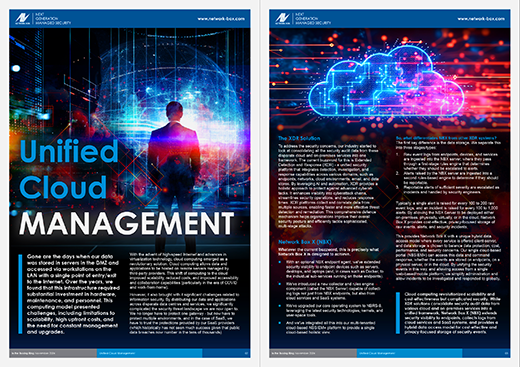The height and width of the screenshot is (367, 520).
Task: Click 'The XDR Solution' heading
Action: pyautogui.click(x=299, y=138)
